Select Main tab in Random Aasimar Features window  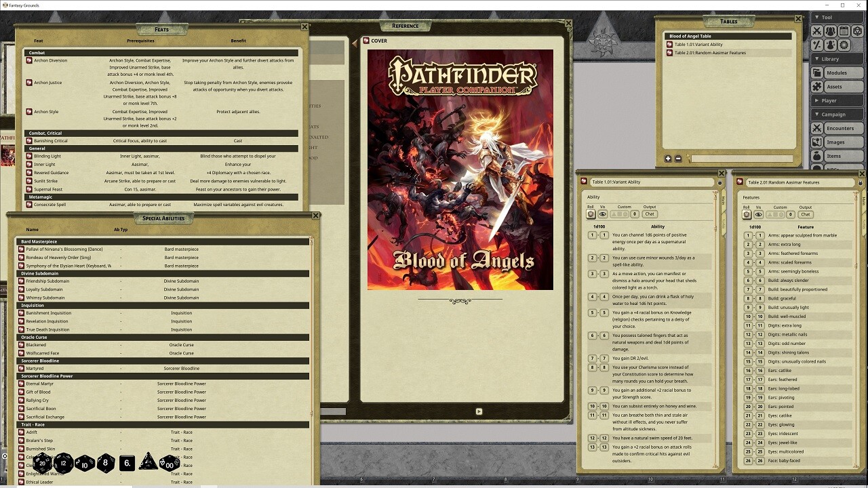[864, 200]
